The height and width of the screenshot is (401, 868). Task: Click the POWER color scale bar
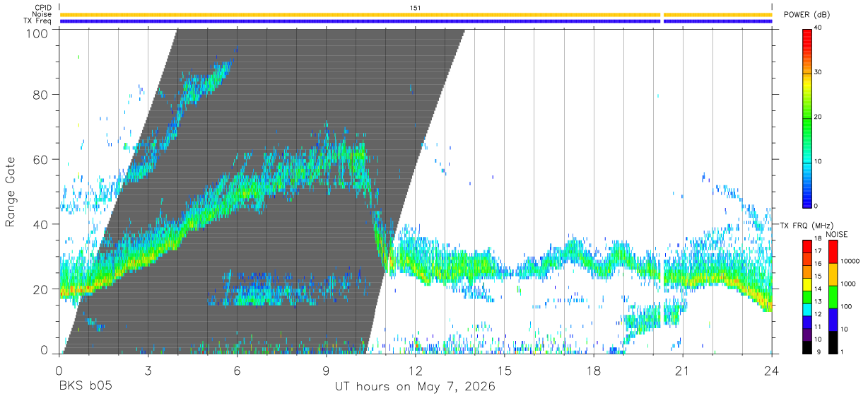tap(807, 117)
